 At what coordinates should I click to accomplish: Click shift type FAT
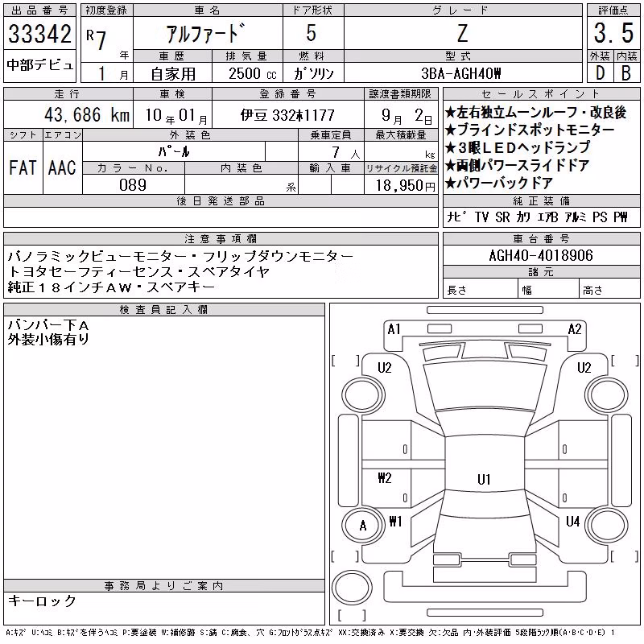point(23,168)
